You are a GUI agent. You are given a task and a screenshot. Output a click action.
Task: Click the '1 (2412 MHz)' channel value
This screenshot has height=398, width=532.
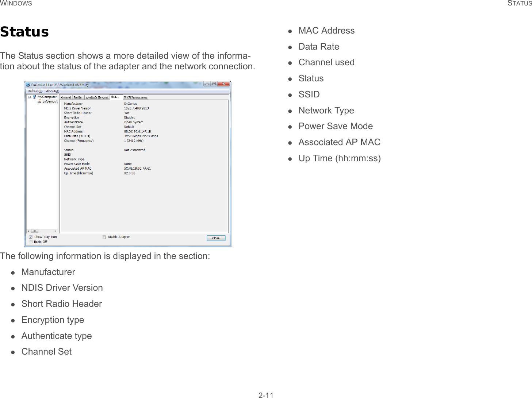tap(134, 141)
